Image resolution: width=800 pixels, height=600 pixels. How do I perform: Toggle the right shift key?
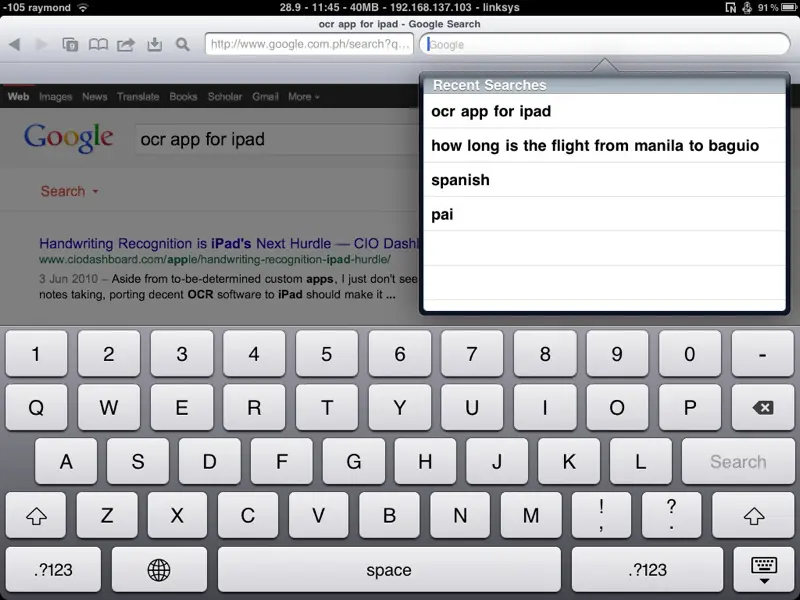click(x=754, y=516)
